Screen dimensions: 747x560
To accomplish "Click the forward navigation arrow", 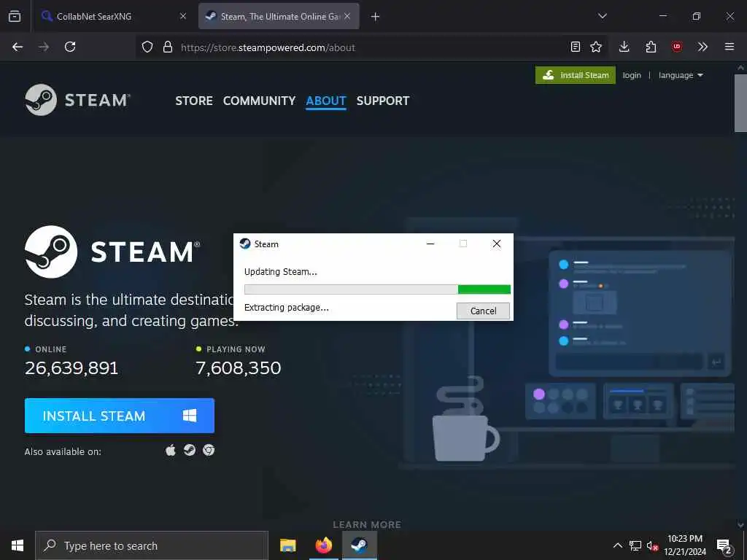I will tap(44, 47).
